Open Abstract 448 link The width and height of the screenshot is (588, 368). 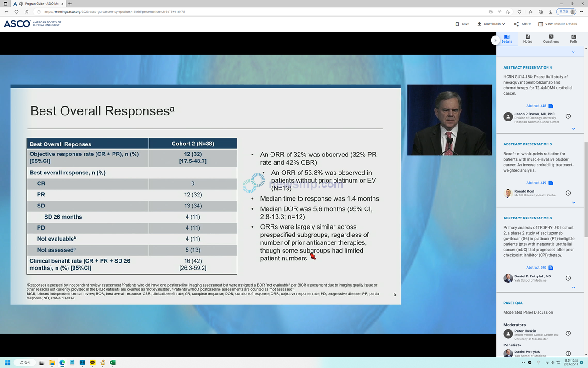(539, 106)
